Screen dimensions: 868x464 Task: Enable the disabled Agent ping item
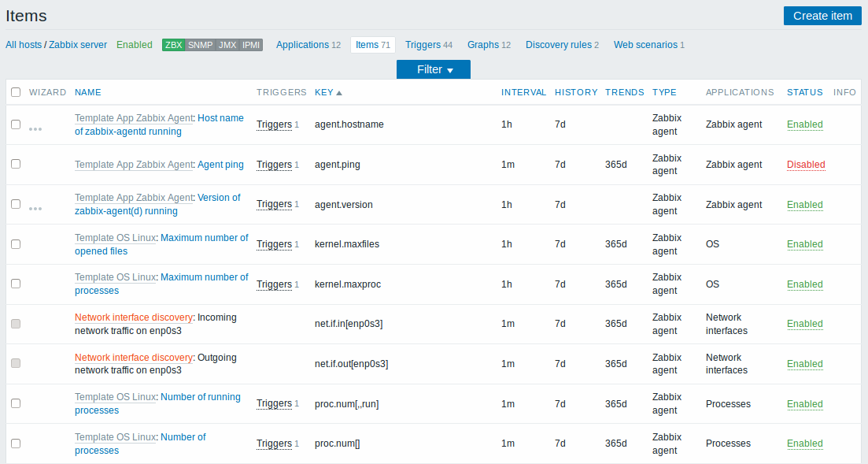(x=806, y=165)
